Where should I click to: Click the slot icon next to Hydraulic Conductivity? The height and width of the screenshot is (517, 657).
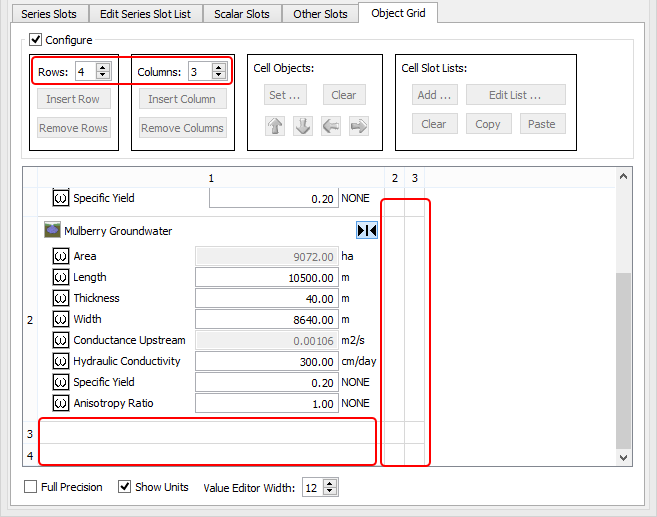point(60,361)
